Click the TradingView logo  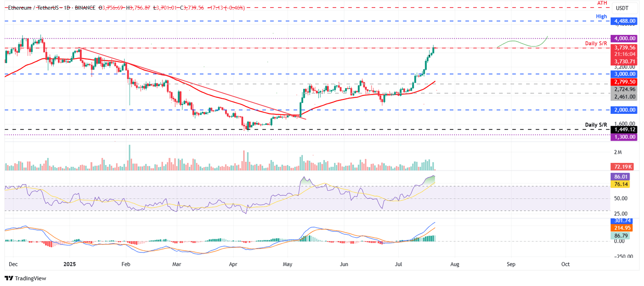(26, 278)
